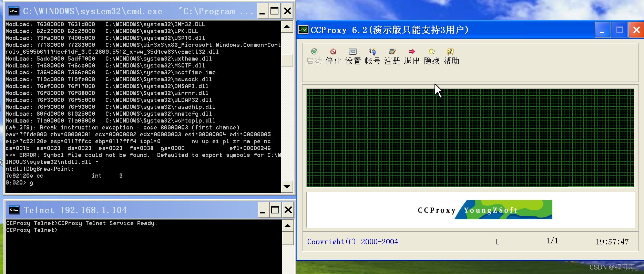Click the CCProxy YoungZSoft banner logo
644x274 pixels.
[x=485, y=210]
